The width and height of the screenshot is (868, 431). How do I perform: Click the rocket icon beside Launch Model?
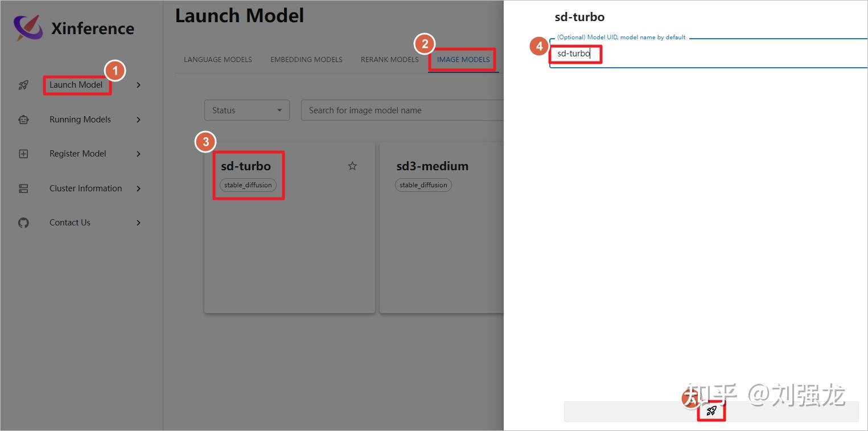(23, 85)
